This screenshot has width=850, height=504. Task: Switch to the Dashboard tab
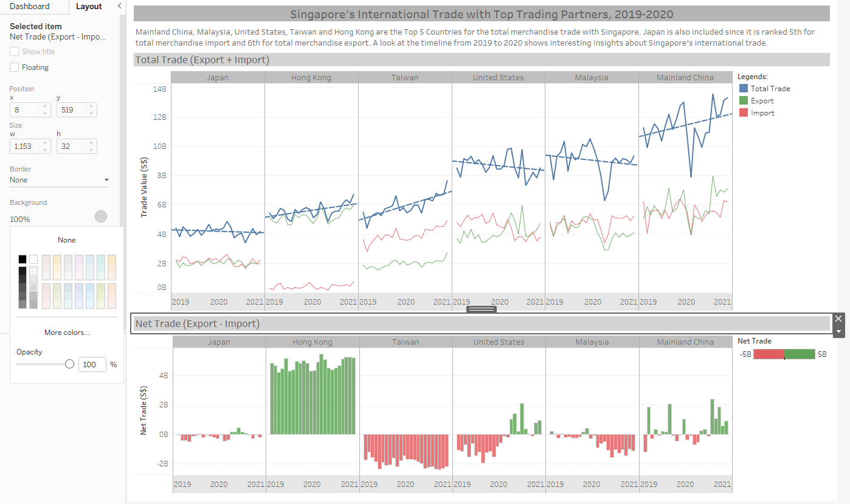click(x=30, y=7)
